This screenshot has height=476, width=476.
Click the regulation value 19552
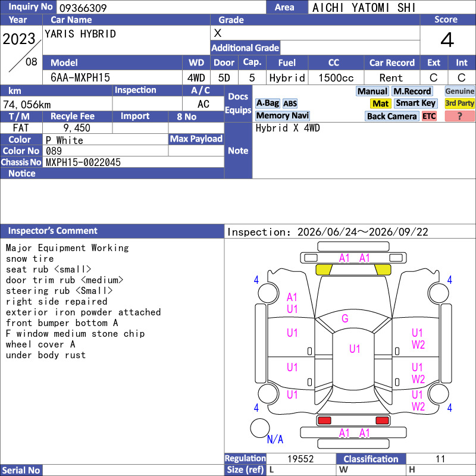(300, 459)
